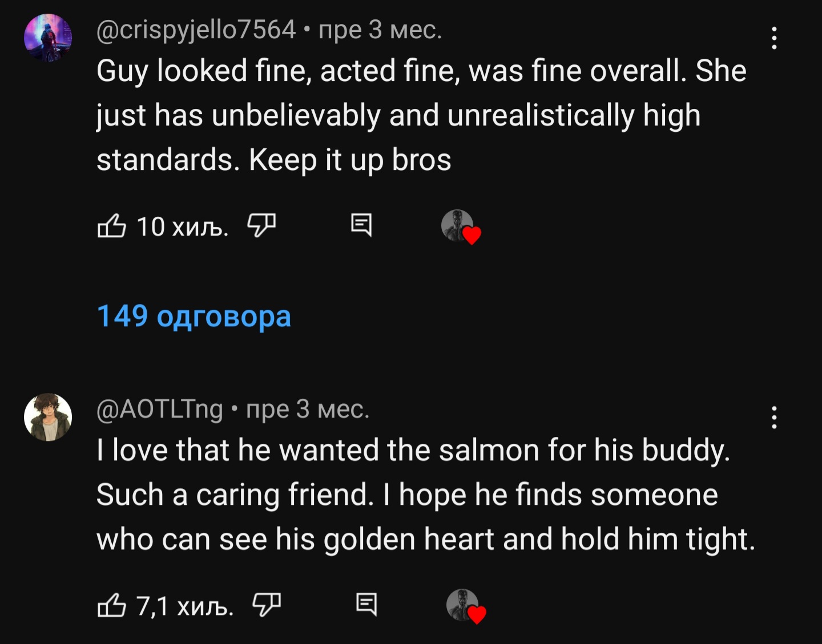Expand the 149 одговора replies thread
This screenshot has height=644, width=822.
tap(194, 316)
